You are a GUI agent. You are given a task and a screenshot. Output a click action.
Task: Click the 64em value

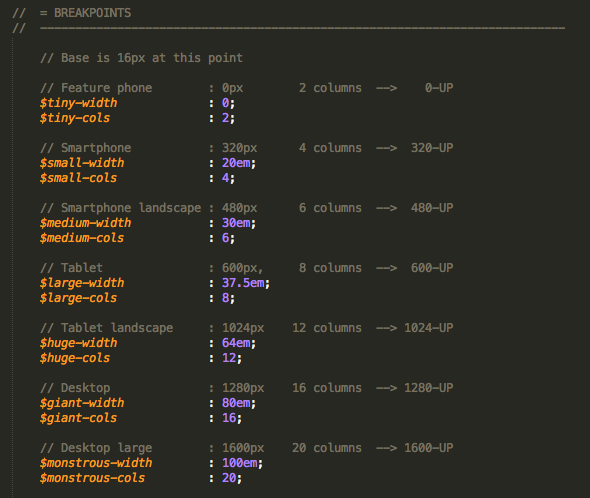[x=236, y=343]
